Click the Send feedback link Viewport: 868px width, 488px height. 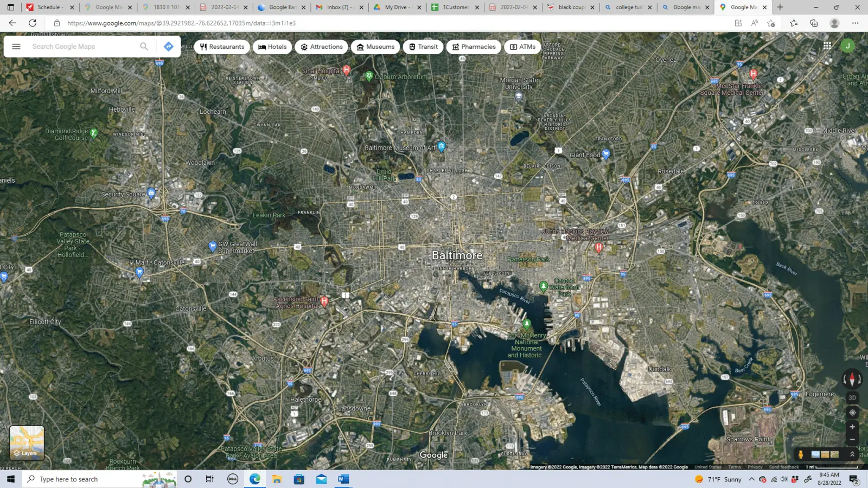click(x=783, y=467)
